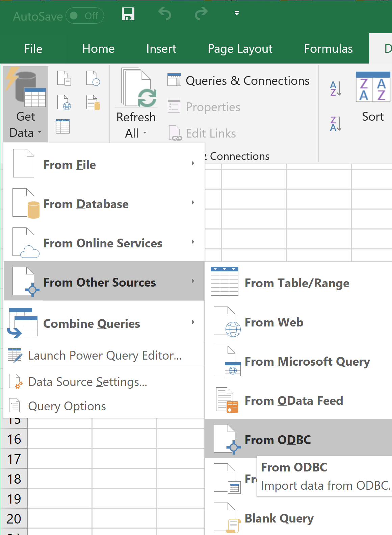This screenshot has width=392, height=535.
Task: Open Queries & Connections pane
Action: [x=238, y=81]
